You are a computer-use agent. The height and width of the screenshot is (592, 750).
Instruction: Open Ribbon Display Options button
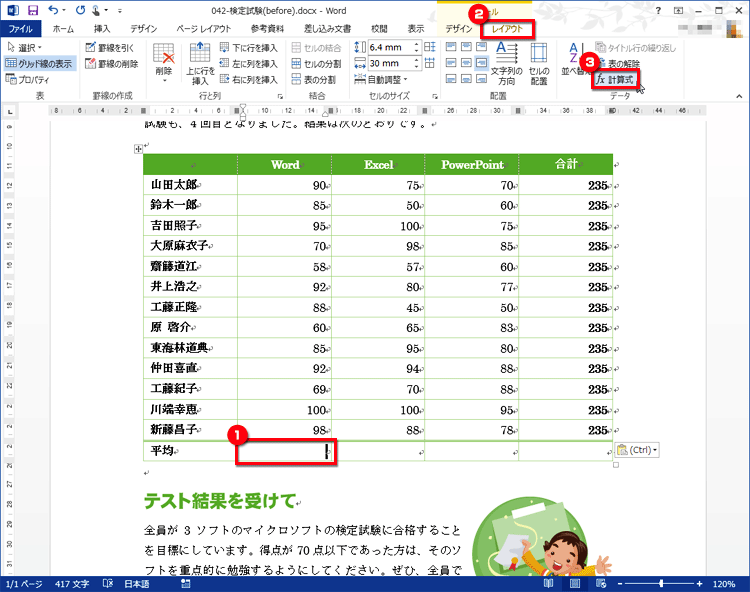point(678,10)
